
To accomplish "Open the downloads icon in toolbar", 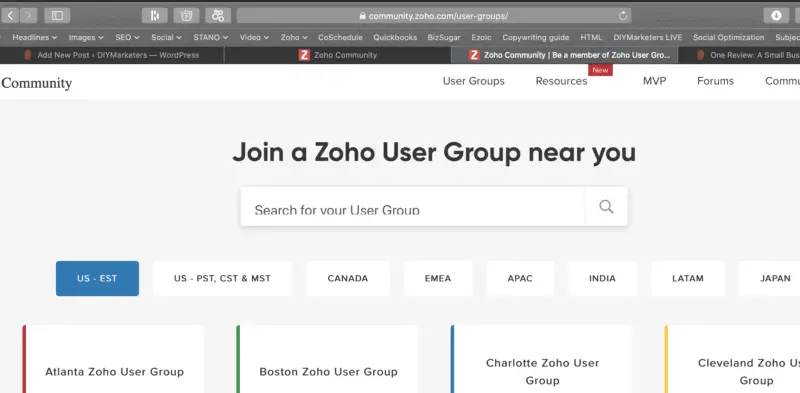I will (776, 16).
